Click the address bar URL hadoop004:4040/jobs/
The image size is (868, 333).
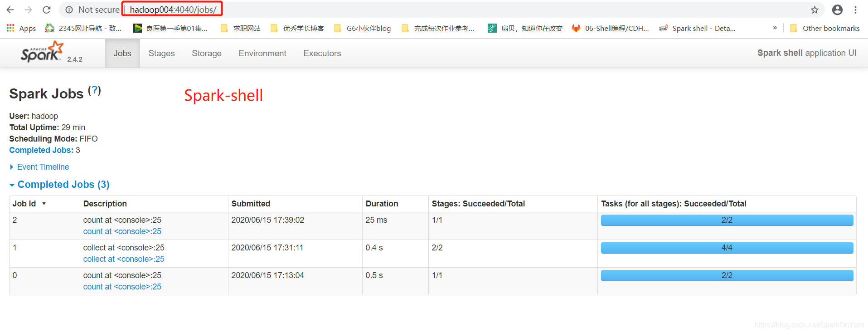(x=173, y=10)
